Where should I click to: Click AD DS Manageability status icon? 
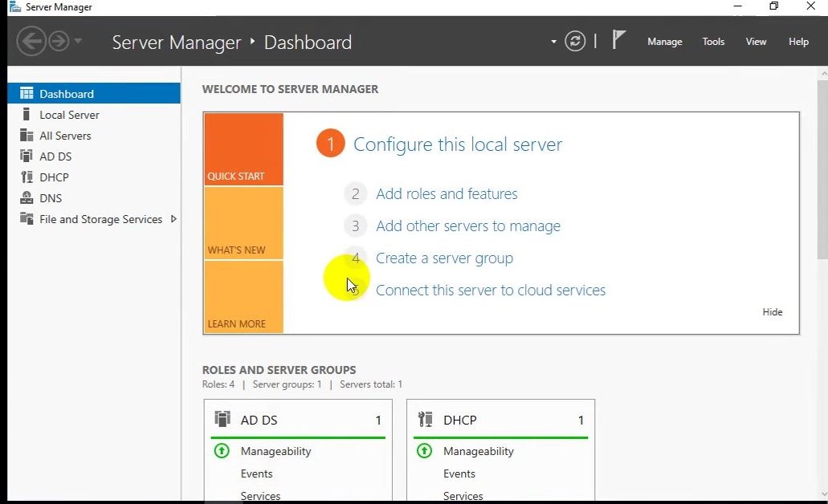[222, 451]
